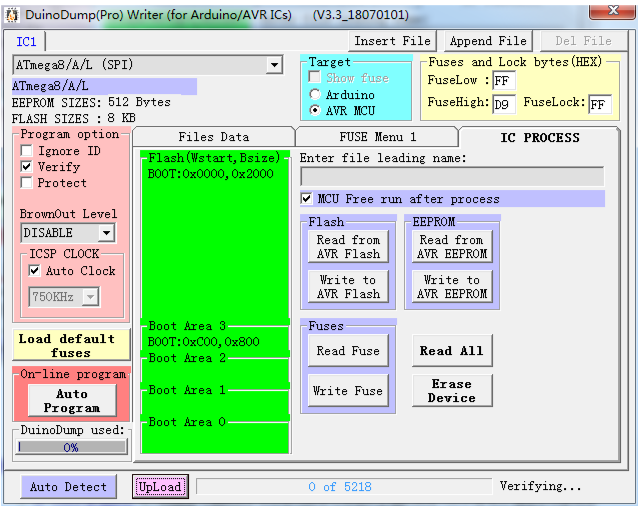The width and height of the screenshot is (642, 506).
Task: Click Read from AVR Flash
Action: [x=348, y=246]
